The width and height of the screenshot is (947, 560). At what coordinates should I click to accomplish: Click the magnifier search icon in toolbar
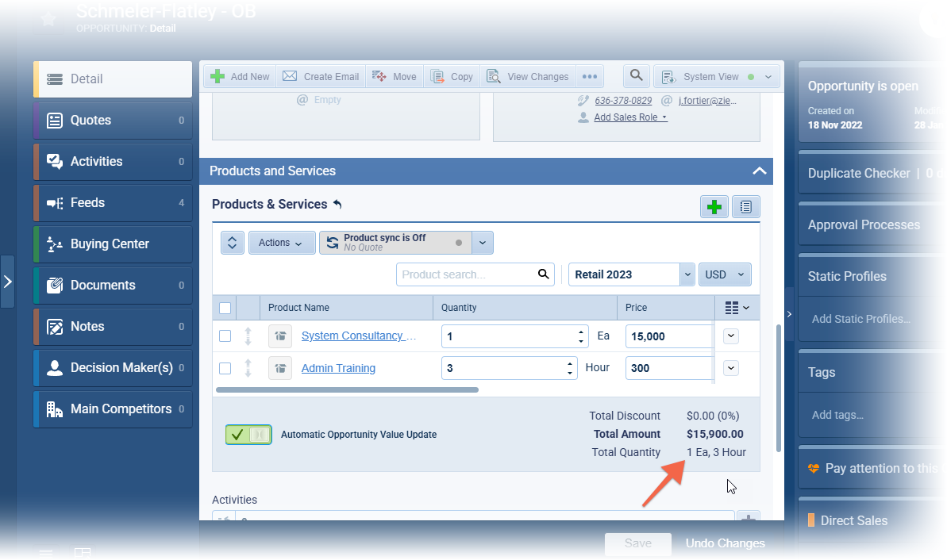(636, 76)
